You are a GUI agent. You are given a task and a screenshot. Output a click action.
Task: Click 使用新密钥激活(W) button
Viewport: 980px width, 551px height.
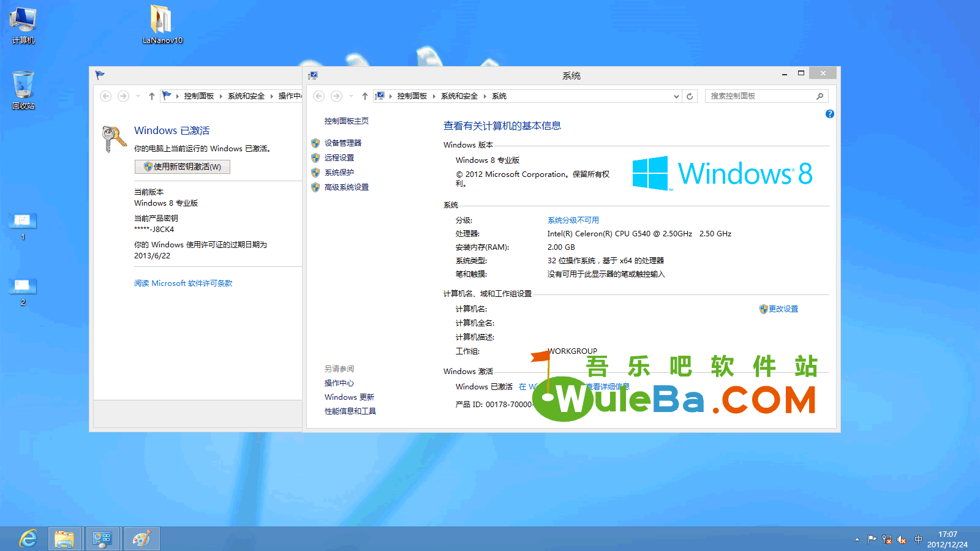(183, 167)
